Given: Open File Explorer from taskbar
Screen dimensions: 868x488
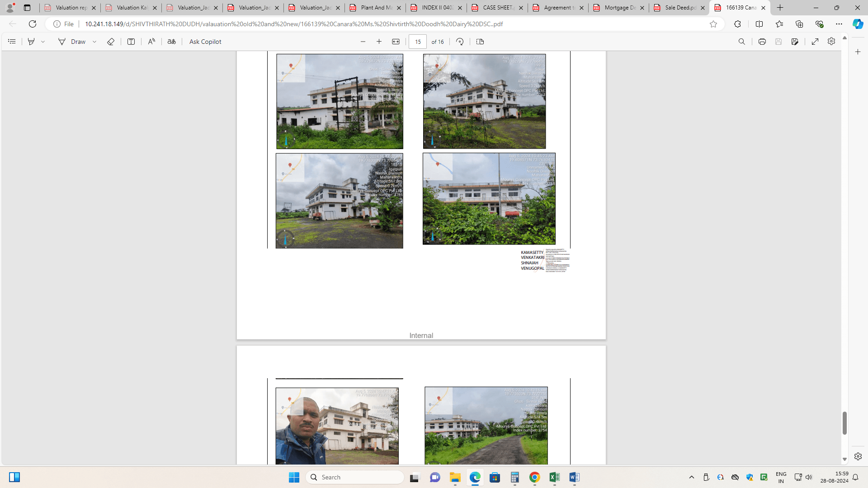Looking at the screenshot, I should click(455, 477).
